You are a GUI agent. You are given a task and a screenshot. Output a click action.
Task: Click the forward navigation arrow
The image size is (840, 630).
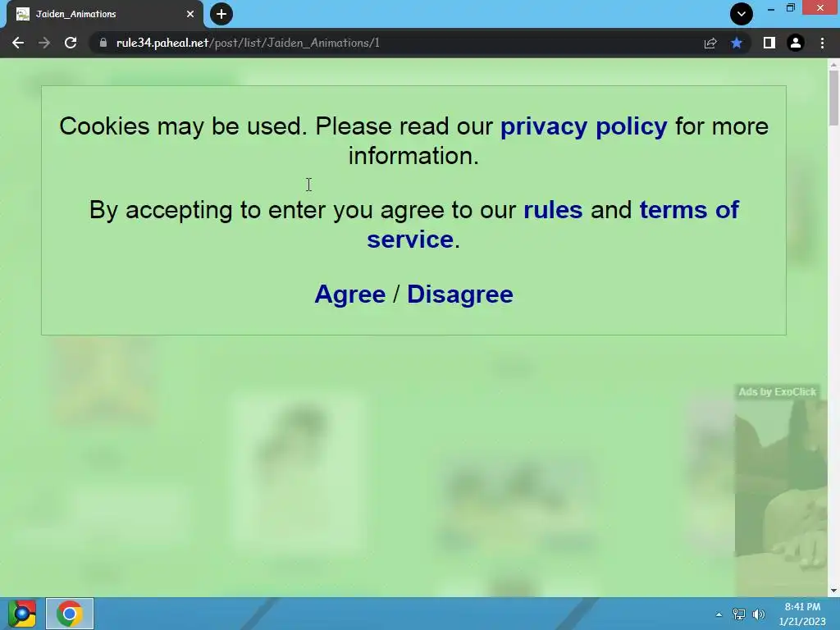44,43
